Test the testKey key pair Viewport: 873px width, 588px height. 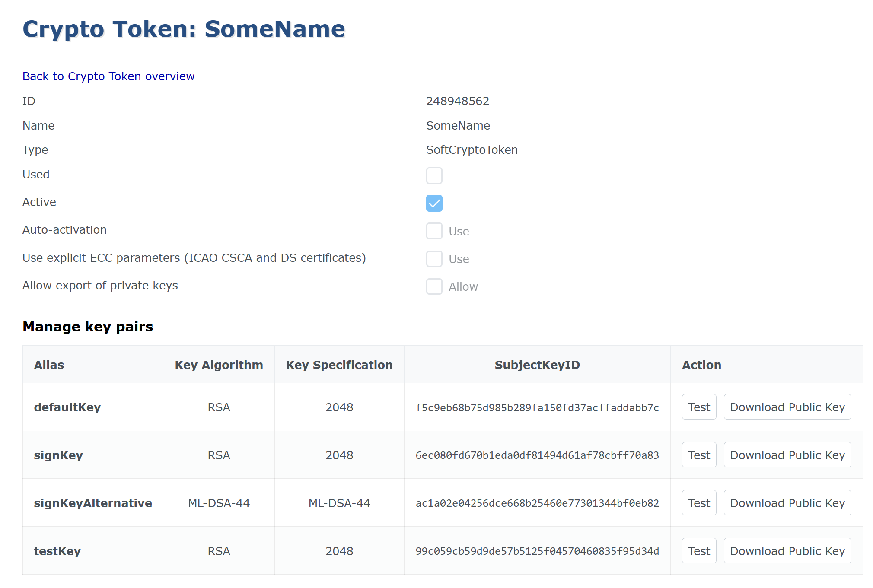click(698, 551)
